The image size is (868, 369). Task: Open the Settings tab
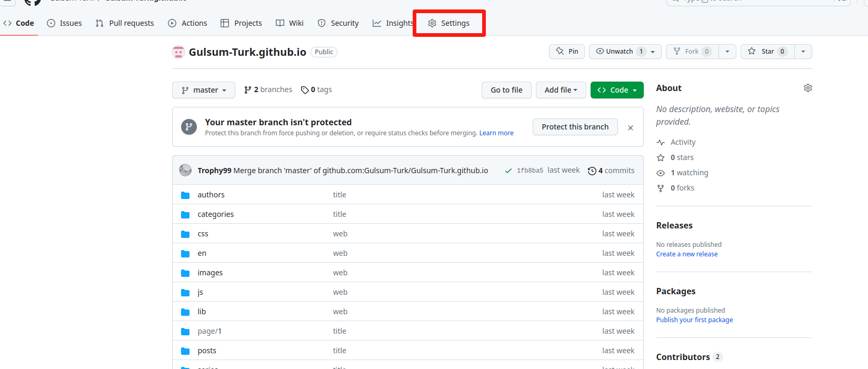coord(448,23)
